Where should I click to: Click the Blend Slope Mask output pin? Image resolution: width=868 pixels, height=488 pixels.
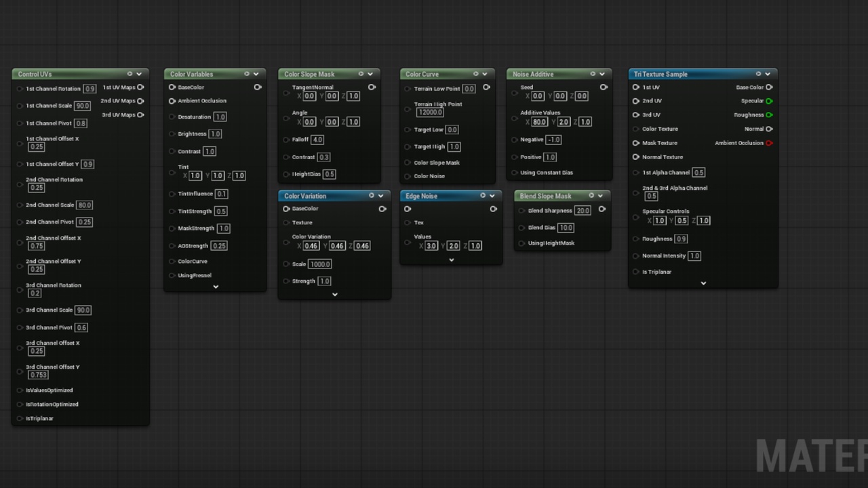click(x=601, y=209)
